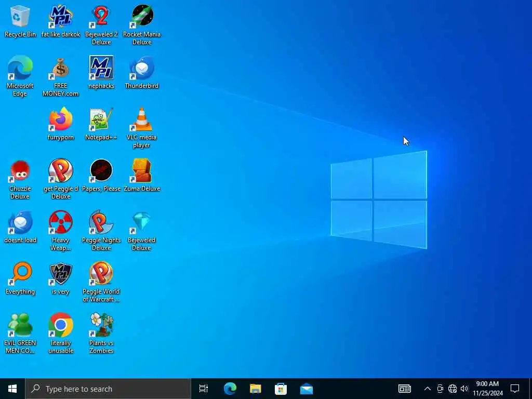This screenshot has width=532, height=399.
Task: Select the Bejeweled Deluxe diamond shortcut
Action: [x=142, y=231]
